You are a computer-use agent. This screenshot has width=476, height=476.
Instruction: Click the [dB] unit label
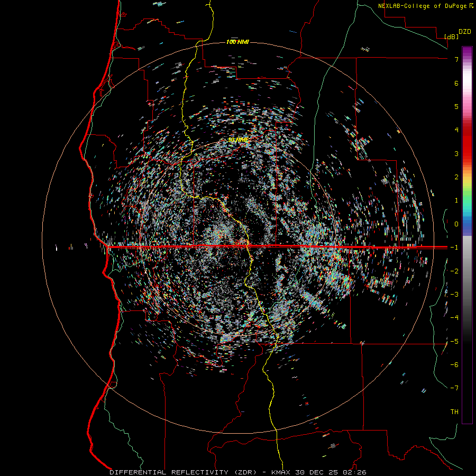point(452,36)
